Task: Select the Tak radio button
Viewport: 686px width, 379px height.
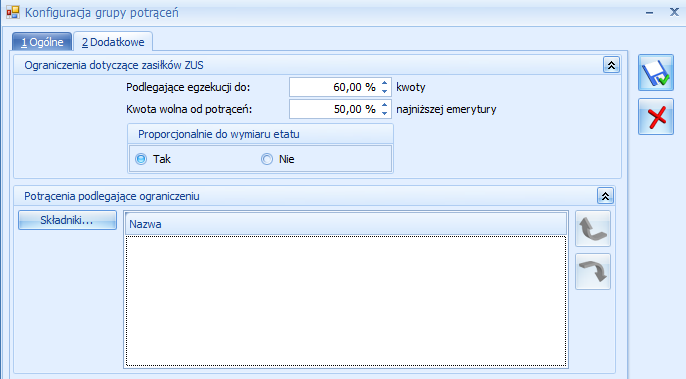Action: pyautogui.click(x=141, y=159)
